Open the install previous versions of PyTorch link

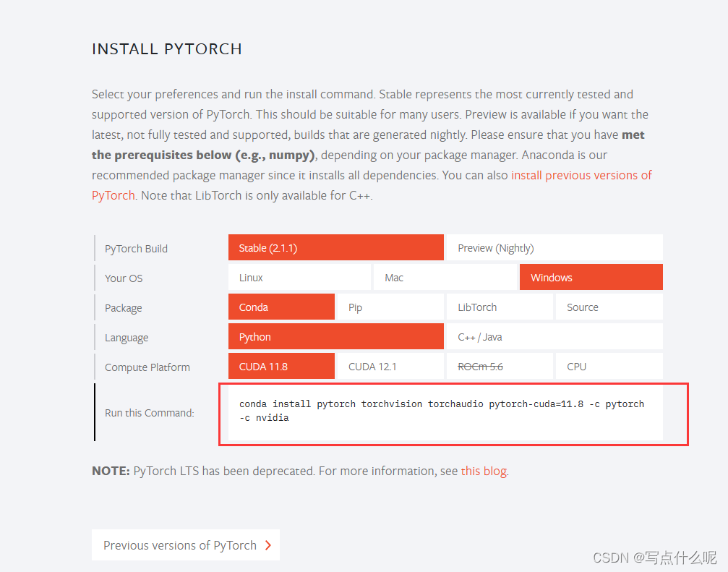coord(581,174)
